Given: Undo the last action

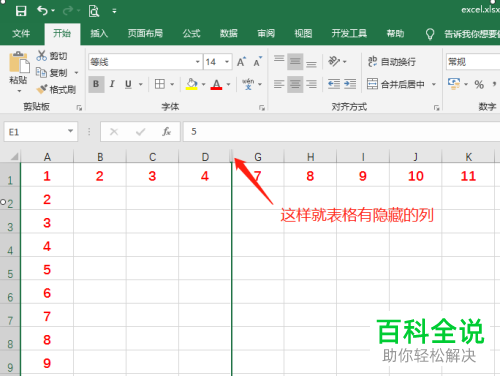Looking at the screenshot, I should point(42,11).
